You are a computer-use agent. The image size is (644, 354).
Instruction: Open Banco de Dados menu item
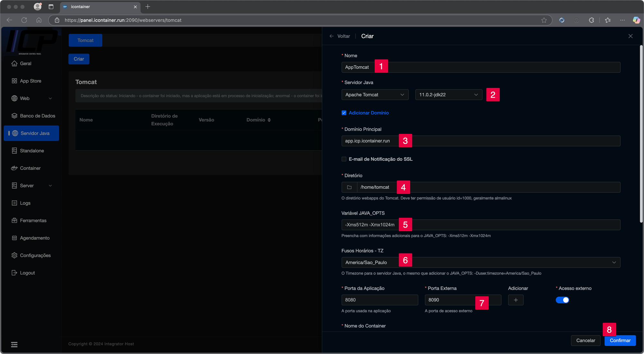point(31,116)
